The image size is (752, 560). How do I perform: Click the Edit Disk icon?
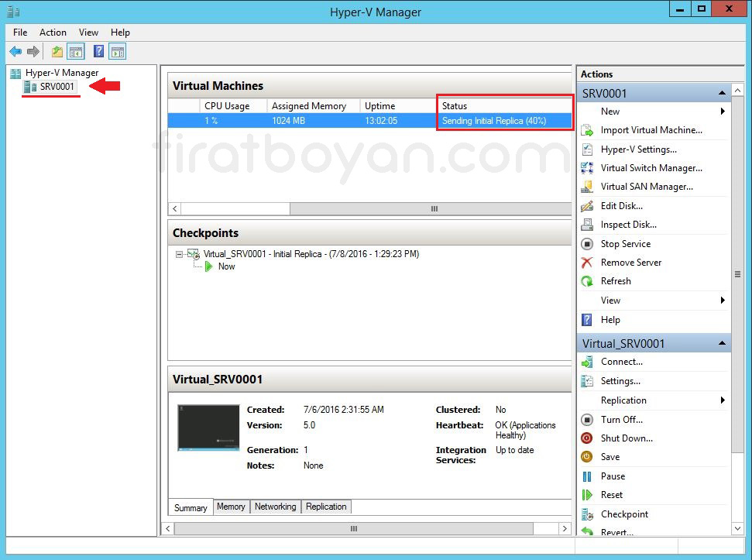pos(587,206)
